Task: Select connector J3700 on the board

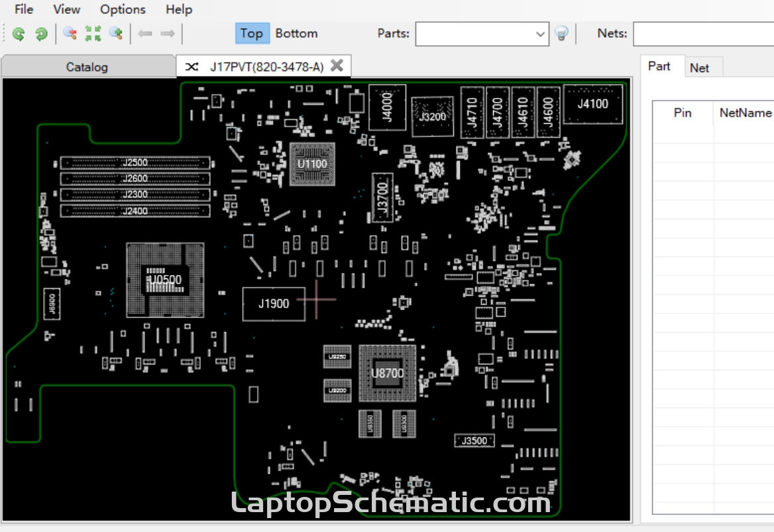Action: pyautogui.click(x=382, y=197)
